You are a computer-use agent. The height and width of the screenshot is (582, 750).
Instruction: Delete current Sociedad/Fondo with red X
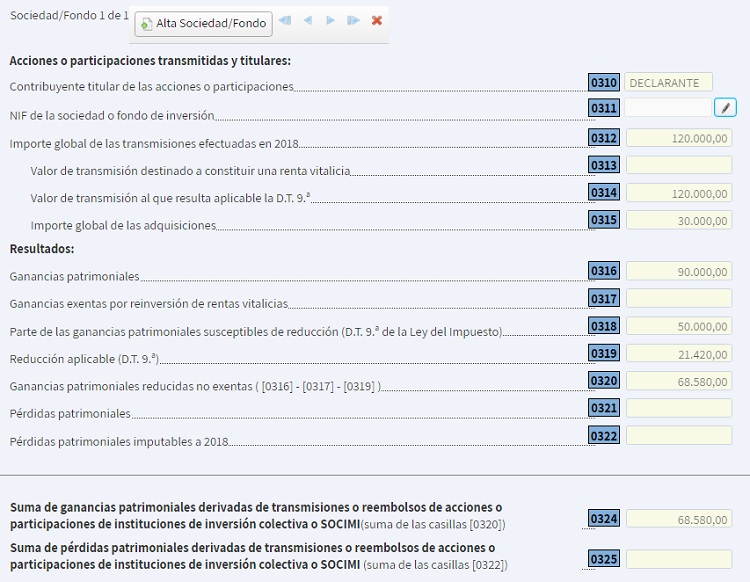click(377, 21)
